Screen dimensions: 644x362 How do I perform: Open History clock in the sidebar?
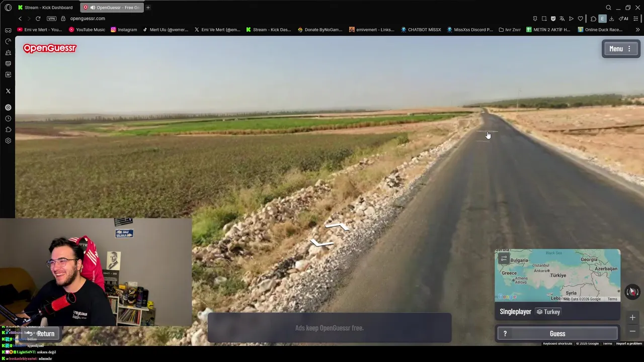pyautogui.click(x=8, y=119)
